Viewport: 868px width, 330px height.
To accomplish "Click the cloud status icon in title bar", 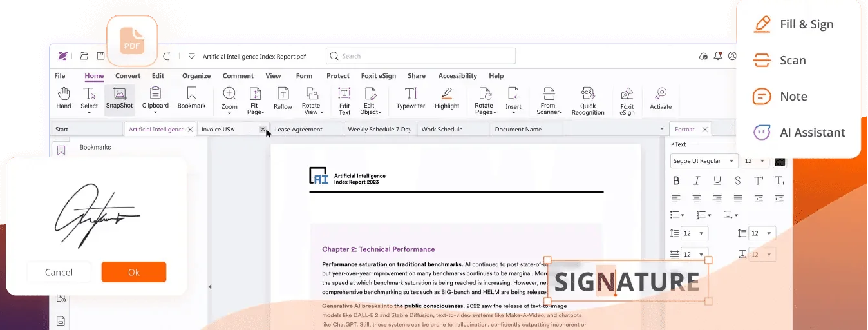I will click(x=704, y=56).
